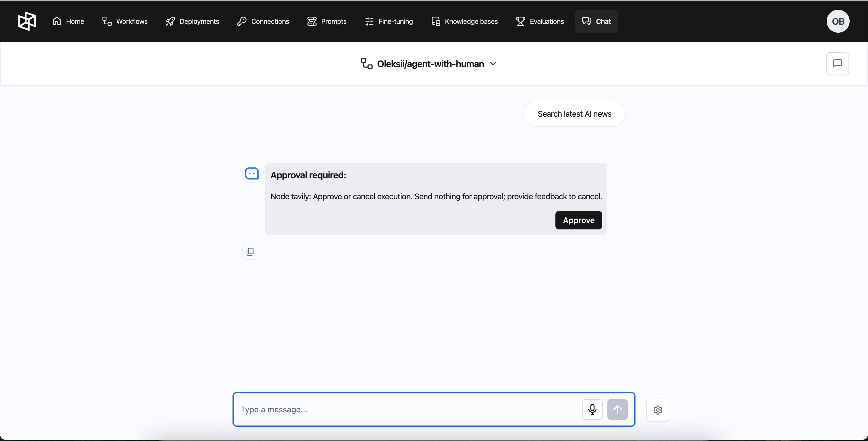Screen dimensions: 868x441
Task: Click the chat bot avatar icon
Action: [251, 174]
